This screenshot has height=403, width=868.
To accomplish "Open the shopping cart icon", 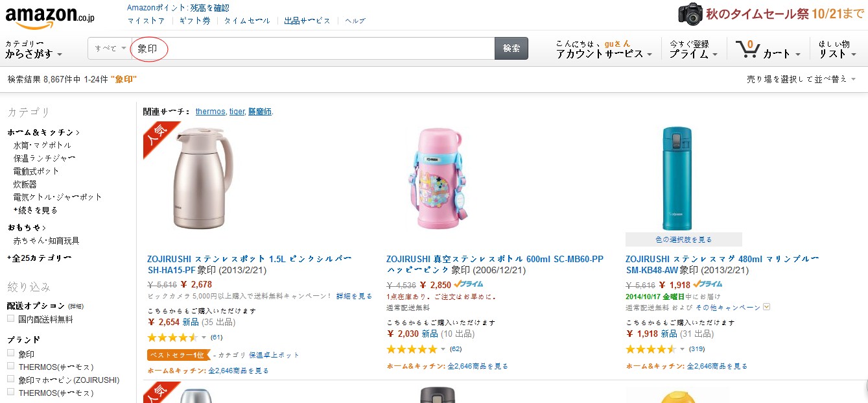I will (x=748, y=49).
